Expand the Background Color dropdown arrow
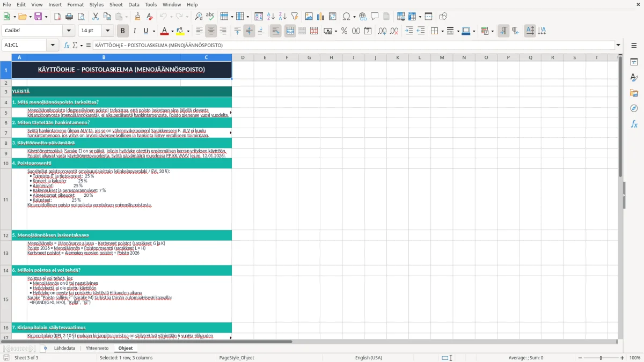Screen dimensions: 644x362 coord(187,31)
